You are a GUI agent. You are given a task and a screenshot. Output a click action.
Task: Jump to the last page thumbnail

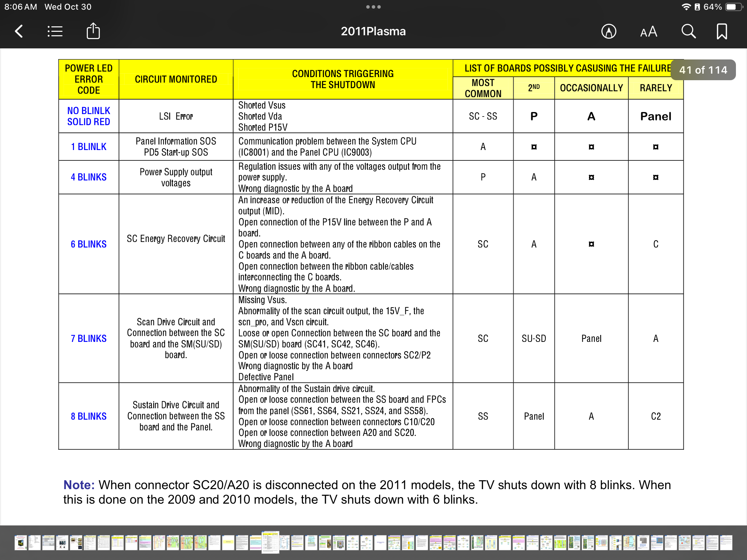point(726,543)
